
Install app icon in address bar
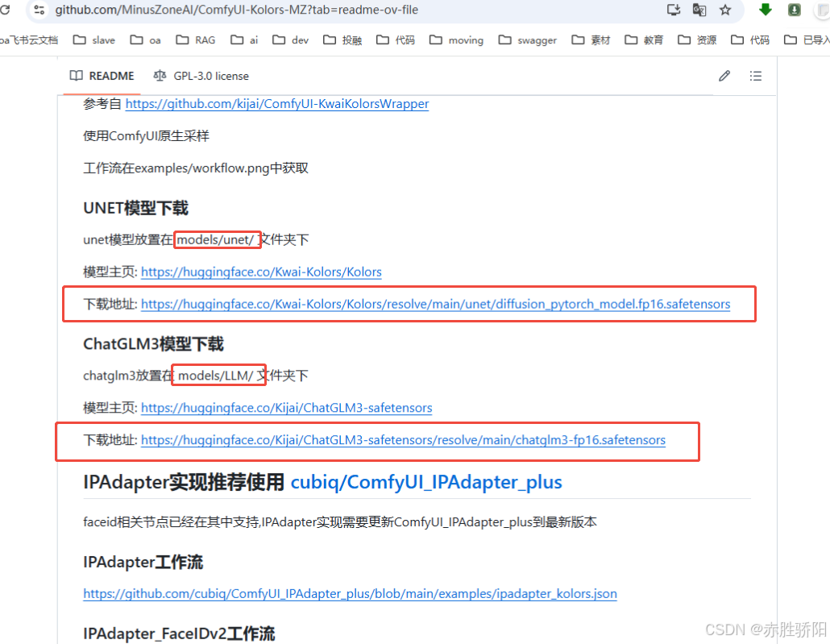point(674,10)
